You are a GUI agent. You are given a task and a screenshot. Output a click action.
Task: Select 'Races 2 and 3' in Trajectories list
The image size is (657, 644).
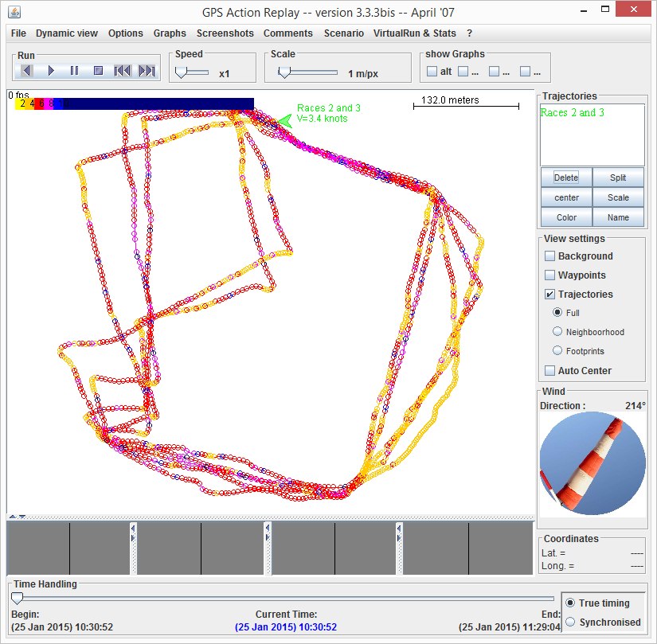click(x=572, y=112)
